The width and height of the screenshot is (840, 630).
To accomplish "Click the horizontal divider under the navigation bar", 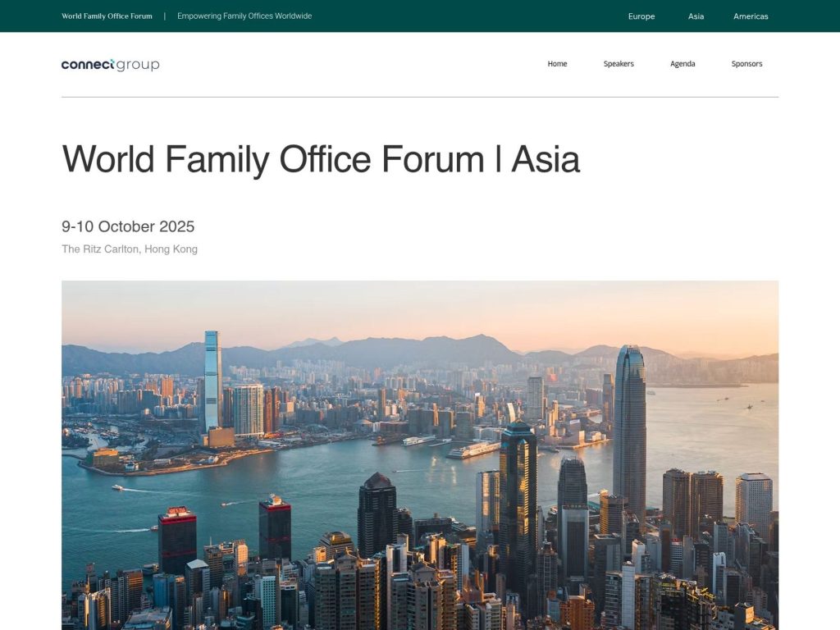I will coord(420,95).
